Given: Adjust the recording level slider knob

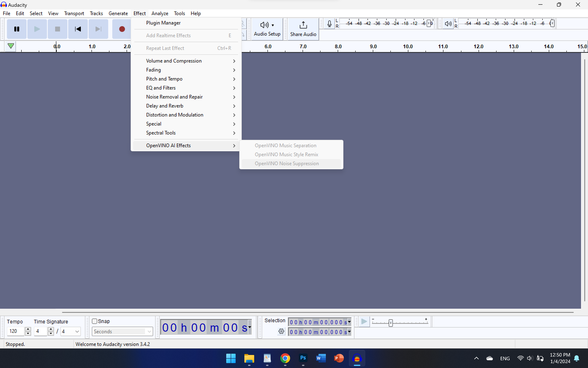Looking at the screenshot, I should (x=429, y=23).
